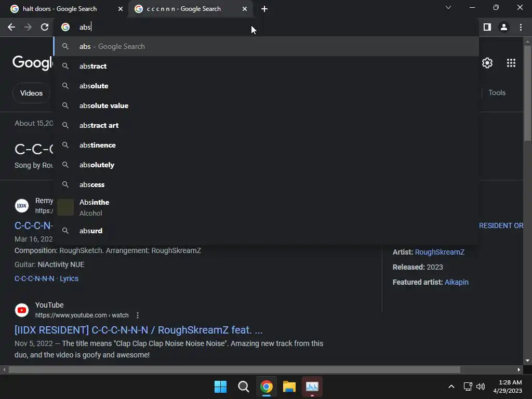
Task: Click the YouTube favicon in results
Action: (x=22, y=310)
